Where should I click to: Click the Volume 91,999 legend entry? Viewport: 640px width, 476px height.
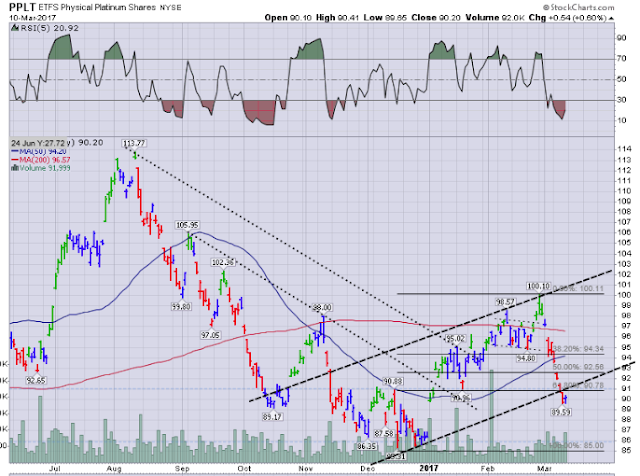(x=44, y=168)
